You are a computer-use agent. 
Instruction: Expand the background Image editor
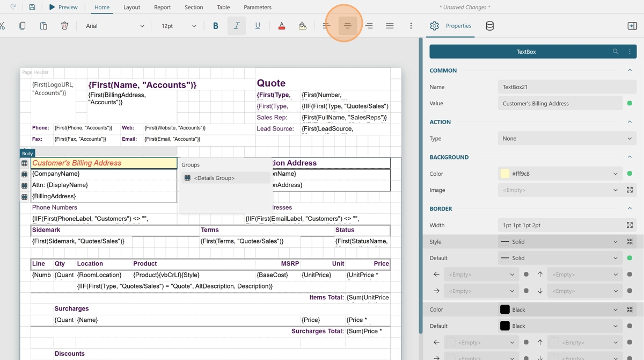point(630,190)
